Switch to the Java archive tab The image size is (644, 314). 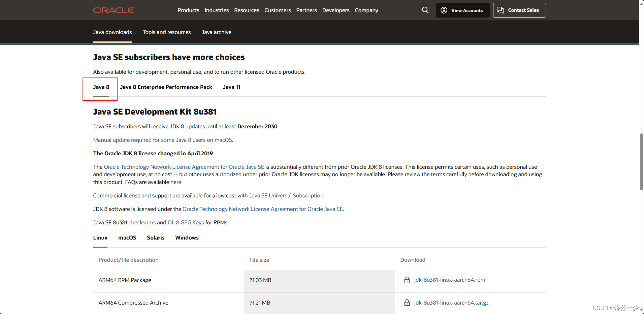216,32
